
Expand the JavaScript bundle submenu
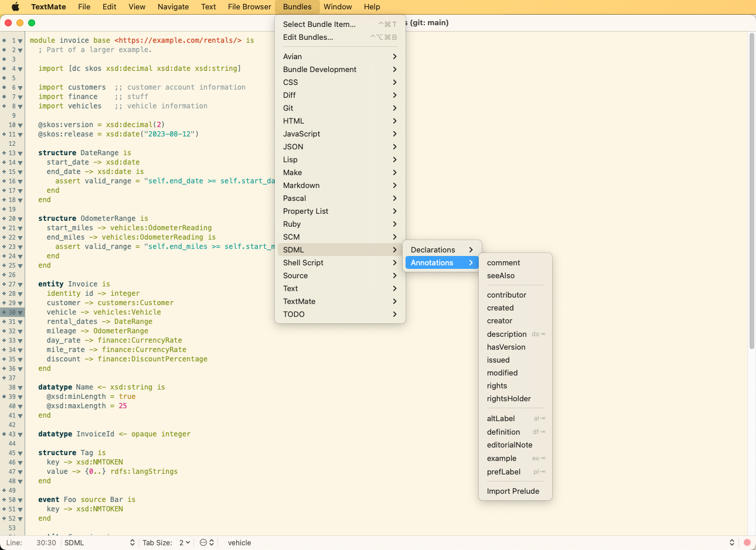click(x=340, y=134)
